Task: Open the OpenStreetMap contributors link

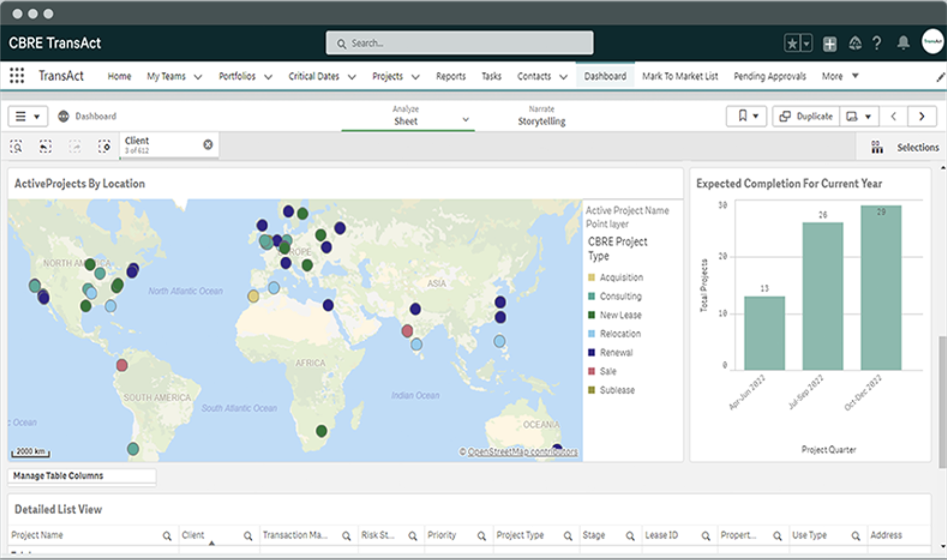Action: [523, 452]
